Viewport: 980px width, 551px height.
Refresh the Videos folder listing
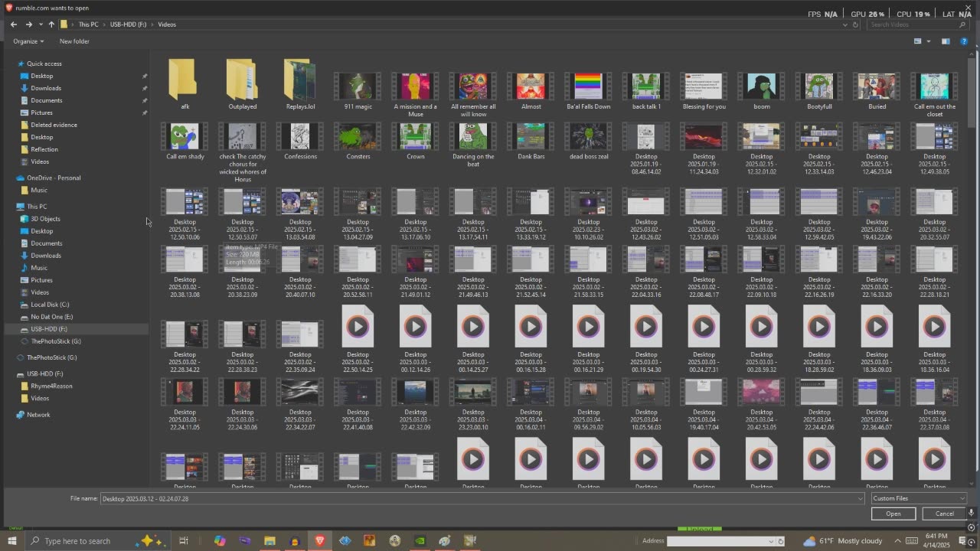(855, 24)
